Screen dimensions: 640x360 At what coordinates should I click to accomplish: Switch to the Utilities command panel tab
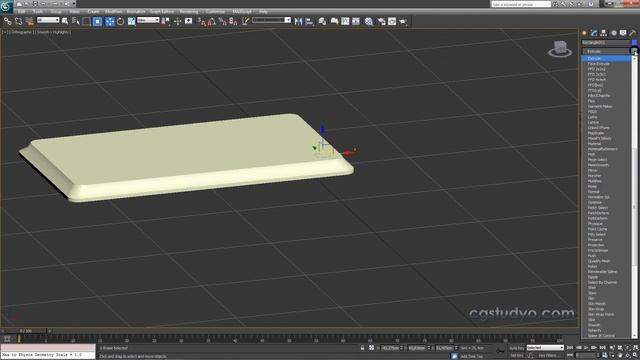point(632,33)
